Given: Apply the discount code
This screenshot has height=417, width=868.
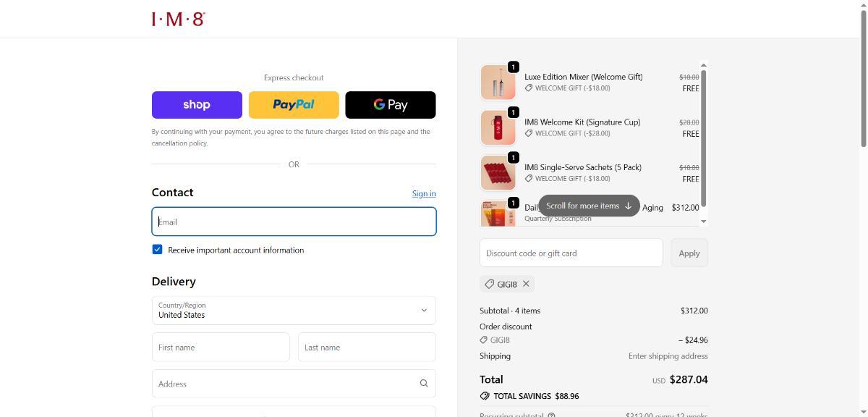Looking at the screenshot, I should (689, 253).
